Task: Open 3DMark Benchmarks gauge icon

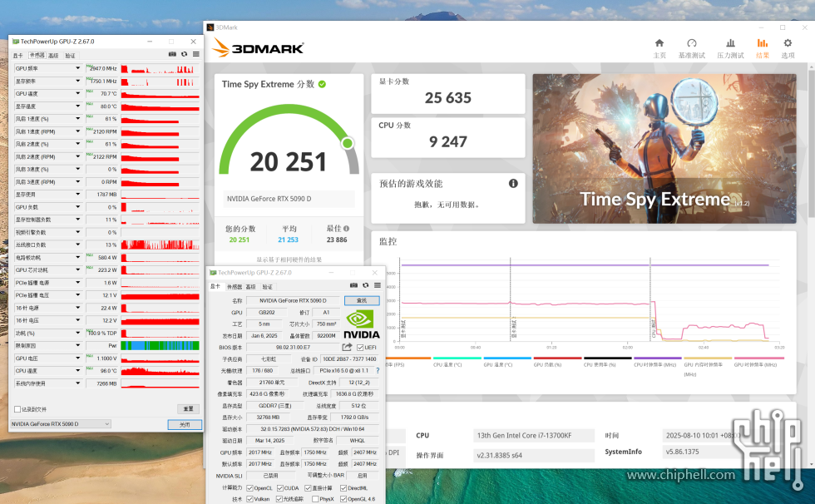Action: point(692,43)
